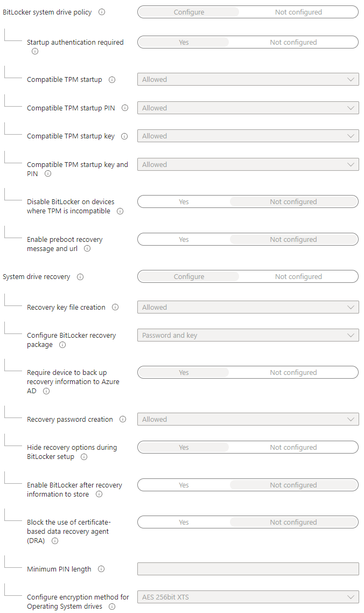The height and width of the screenshot is (613, 364).
Task: Choose Yes for Disable BitLocker where TPM incompatible
Action: coord(184,202)
